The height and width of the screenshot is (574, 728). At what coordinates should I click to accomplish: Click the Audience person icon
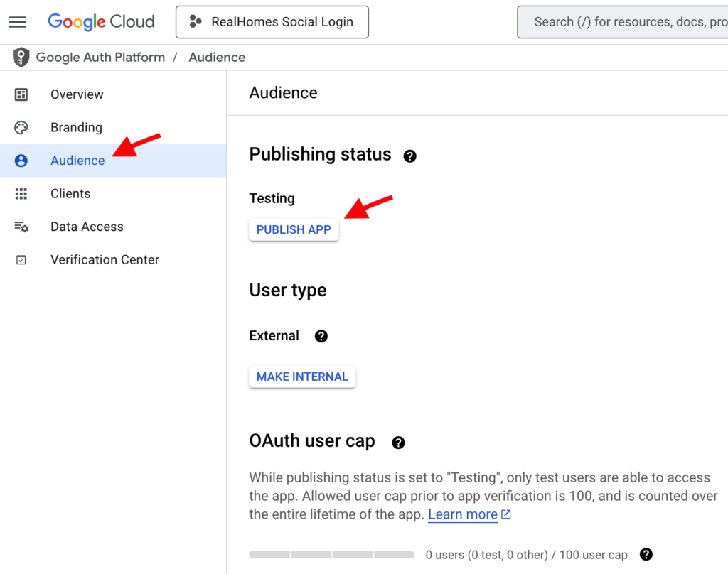[21, 161]
